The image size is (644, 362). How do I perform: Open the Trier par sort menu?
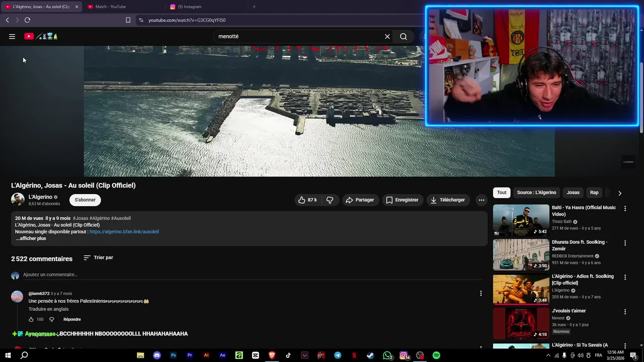point(99,257)
